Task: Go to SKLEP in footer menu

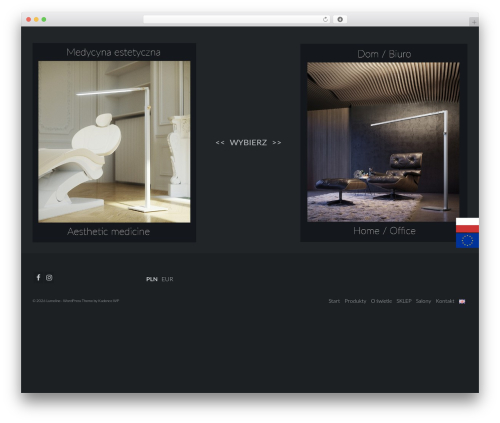Action: [x=404, y=301]
